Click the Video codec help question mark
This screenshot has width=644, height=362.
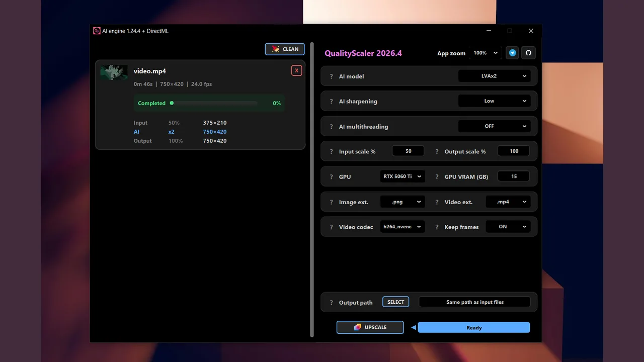[331, 227]
